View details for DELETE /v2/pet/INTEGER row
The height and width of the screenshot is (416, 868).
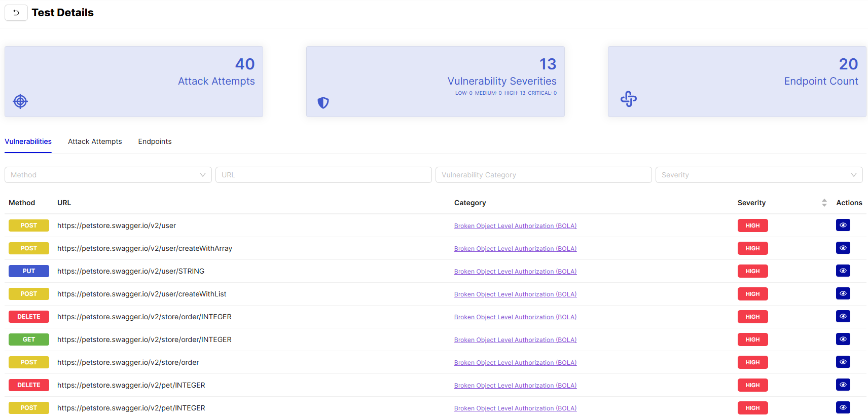[x=843, y=385]
